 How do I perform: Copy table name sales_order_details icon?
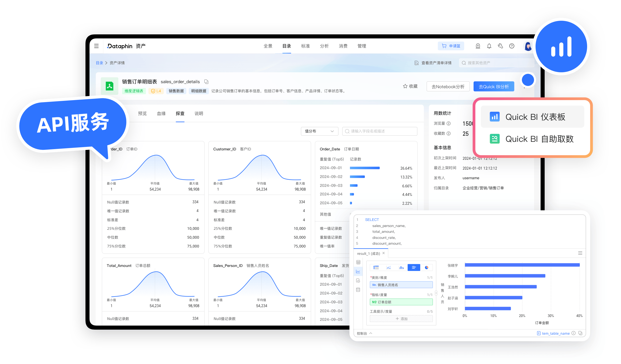coord(206,82)
